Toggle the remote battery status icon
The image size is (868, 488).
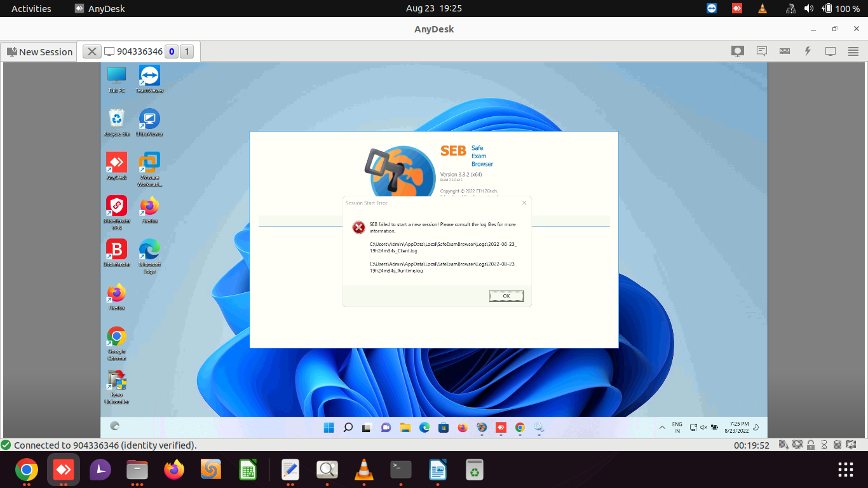(x=714, y=427)
